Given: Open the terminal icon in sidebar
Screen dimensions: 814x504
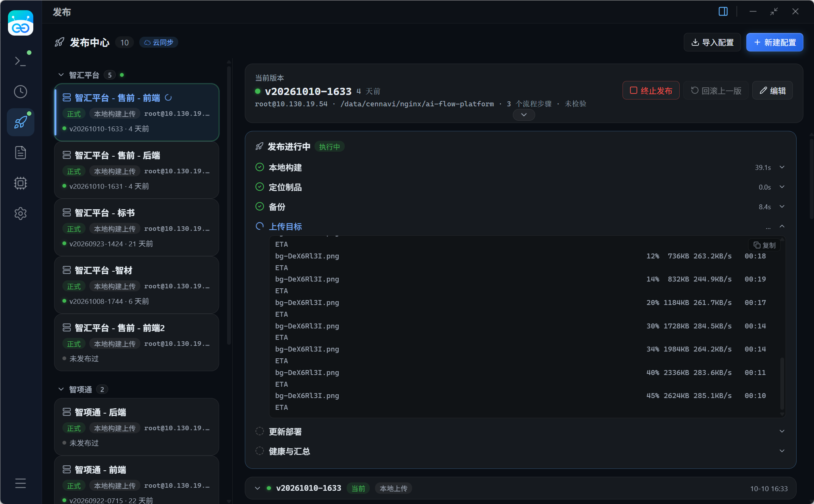Looking at the screenshot, I should coord(20,61).
